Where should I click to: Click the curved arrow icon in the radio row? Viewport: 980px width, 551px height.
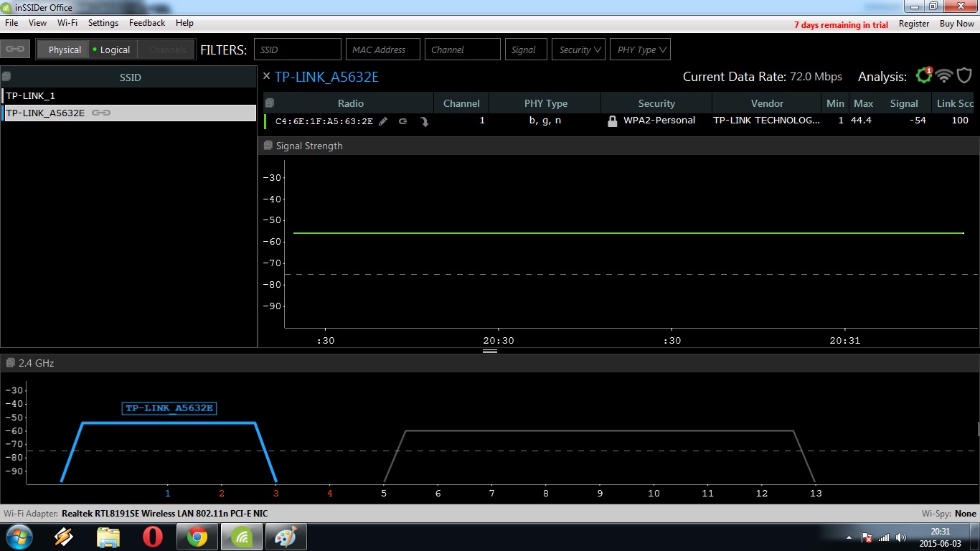424,121
